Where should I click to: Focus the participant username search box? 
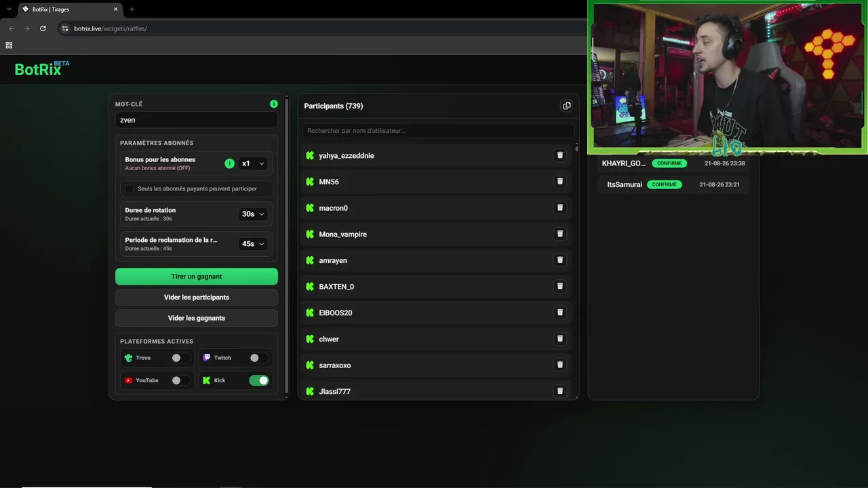point(438,130)
